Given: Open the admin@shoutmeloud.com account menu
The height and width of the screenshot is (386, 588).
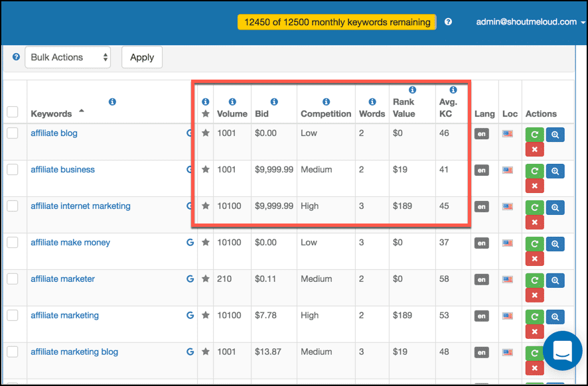Looking at the screenshot, I should 530,22.
